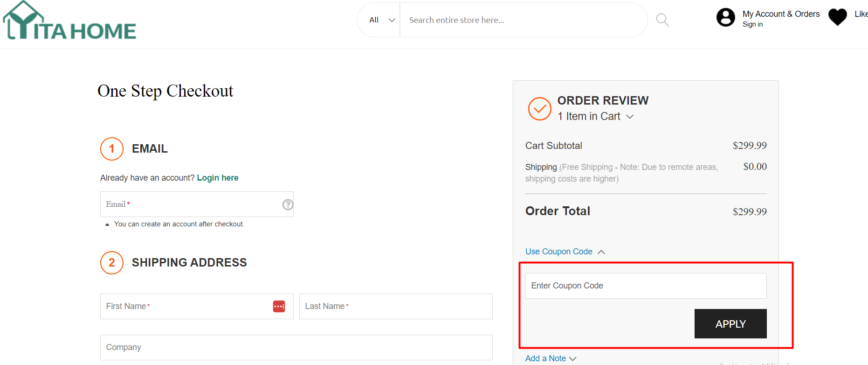868x365 pixels.
Task: Expand the Add a Note section
Action: click(551, 358)
